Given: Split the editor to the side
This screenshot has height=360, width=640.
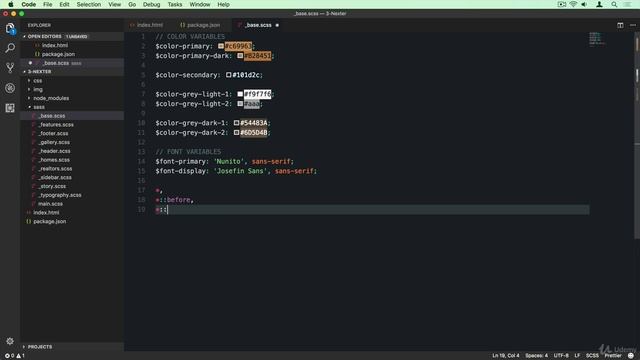Looking at the screenshot, I should coord(620,25).
